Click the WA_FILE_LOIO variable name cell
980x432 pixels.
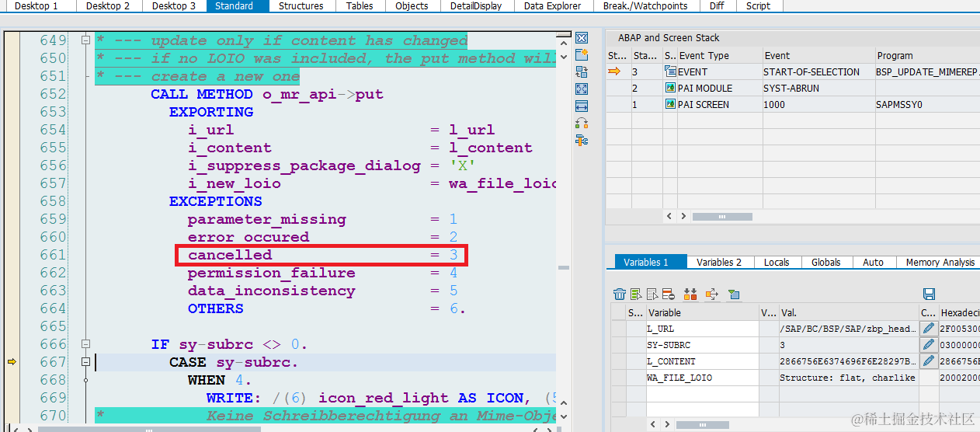[702, 378]
